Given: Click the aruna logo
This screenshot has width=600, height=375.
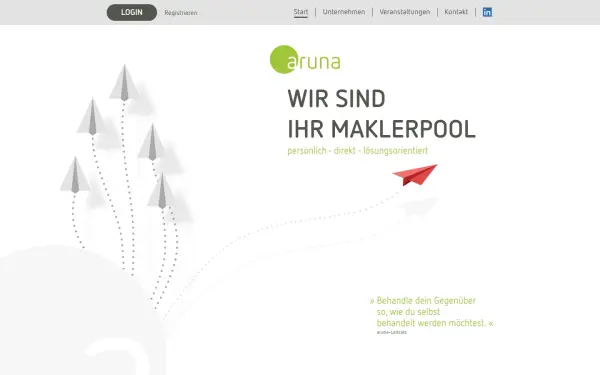Looking at the screenshot, I should click(x=305, y=59).
